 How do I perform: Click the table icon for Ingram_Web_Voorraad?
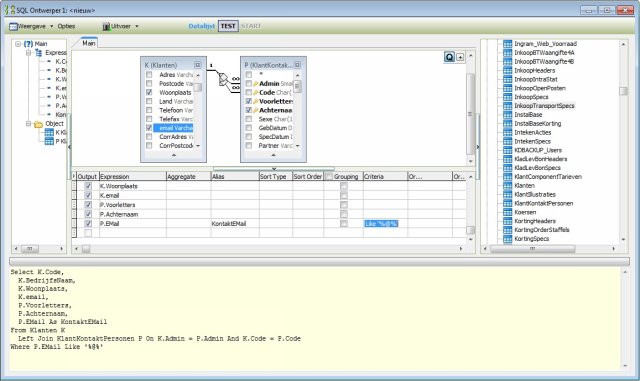point(507,44)
